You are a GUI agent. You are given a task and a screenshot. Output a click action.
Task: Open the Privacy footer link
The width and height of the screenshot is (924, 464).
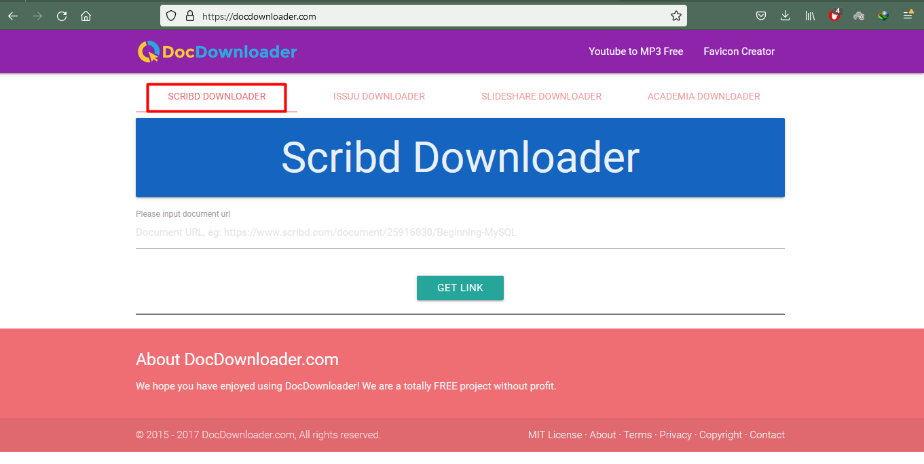[x=675, y=435]
